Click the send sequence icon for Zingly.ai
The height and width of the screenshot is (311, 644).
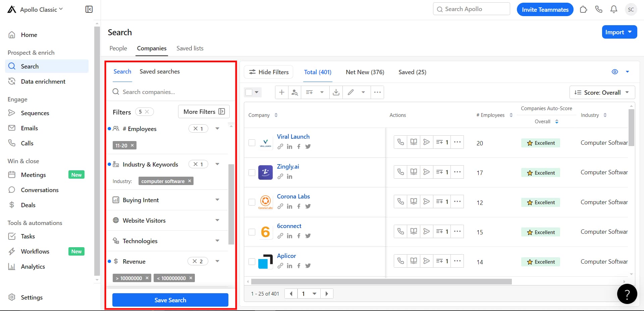(x=426, y=172)
